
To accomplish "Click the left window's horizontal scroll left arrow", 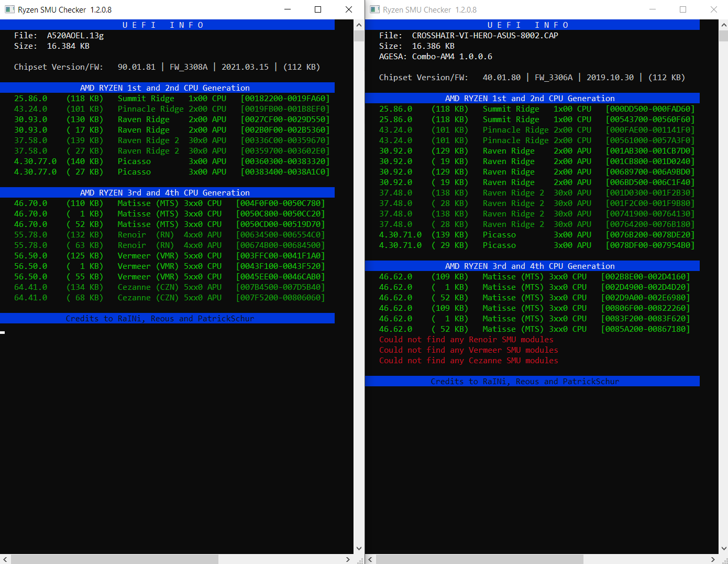I will click(5, 559).
